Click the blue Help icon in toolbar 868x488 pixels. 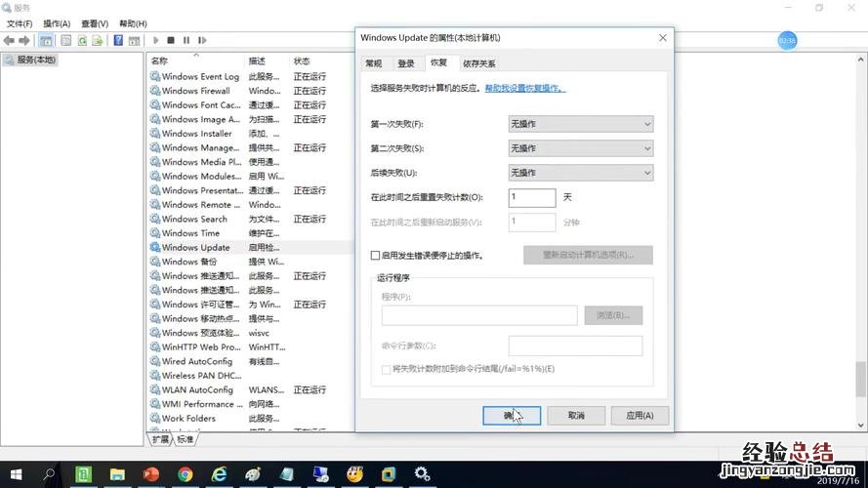pyautogui.click(x=118, y=40)
